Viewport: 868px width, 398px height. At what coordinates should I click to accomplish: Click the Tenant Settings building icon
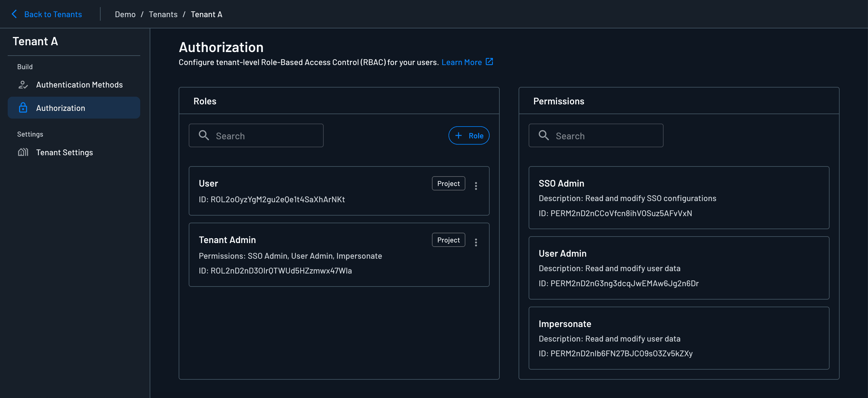(x=23, y=152)
